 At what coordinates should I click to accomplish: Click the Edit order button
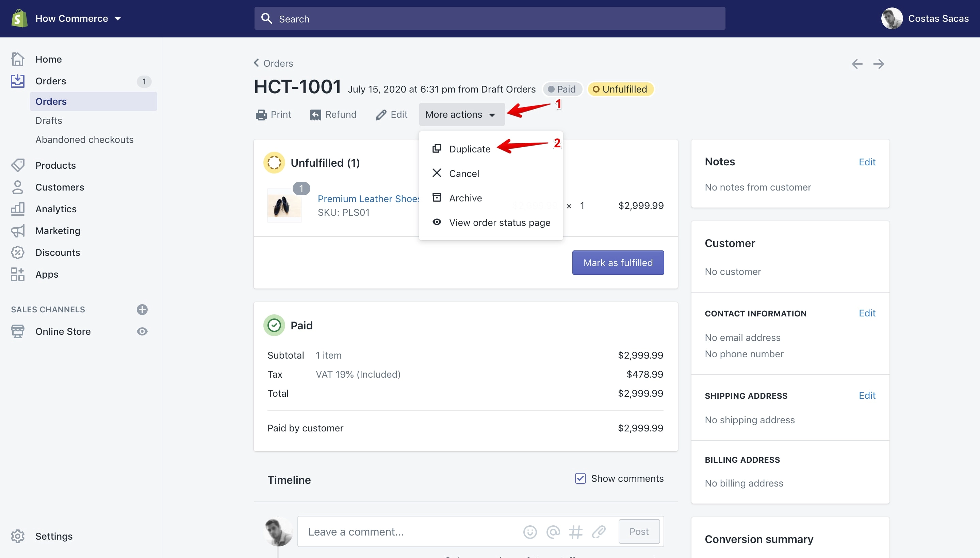pyautogui.click(x=392, y=114)
